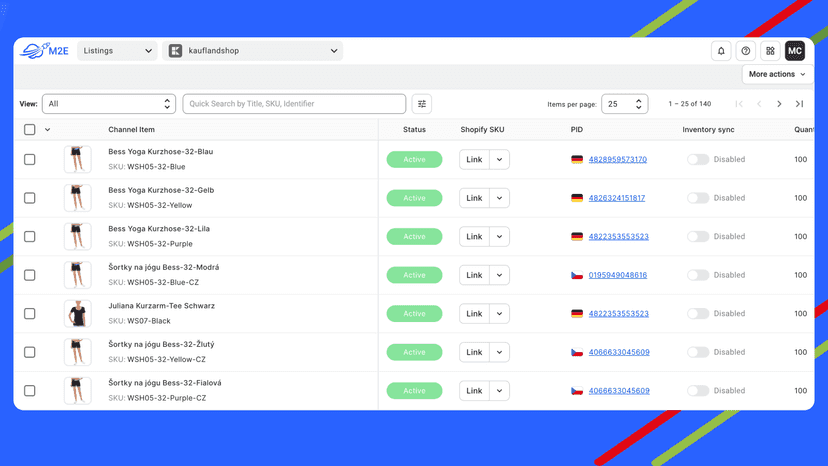This screenshot has width=828, height=466.
Task: Expand Link dropdown arrow for WS07-Black
Action: click(x=499, y=314)
